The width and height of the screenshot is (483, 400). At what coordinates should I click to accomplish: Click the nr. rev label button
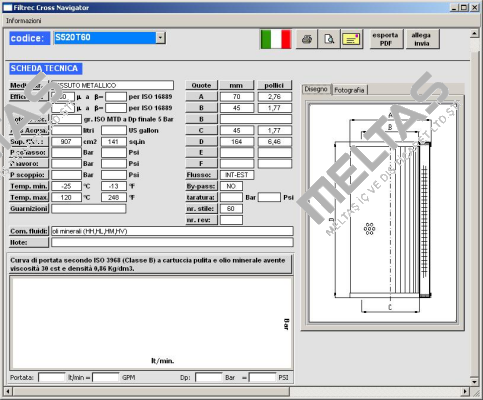point(201,220)
